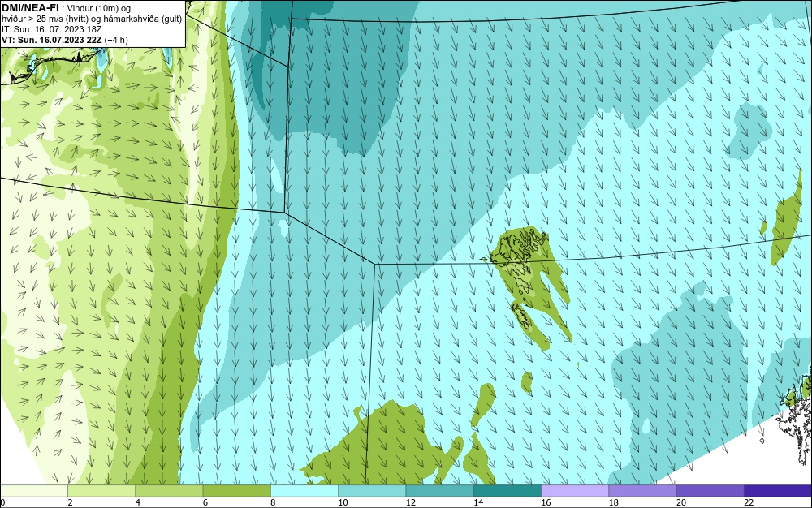This screenshot has height=508, width=812.
Task: Click the 'Vindur (10m) og' text
Action: point(99,8)
